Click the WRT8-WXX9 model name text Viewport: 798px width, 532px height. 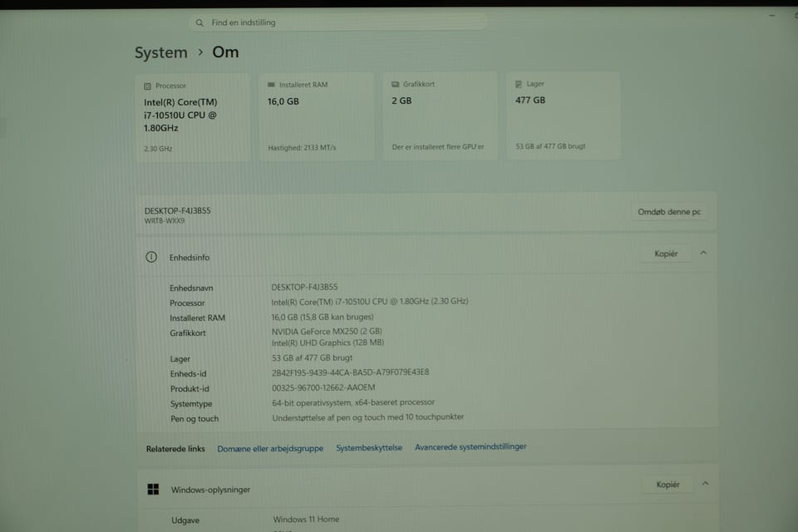pos(165,221)
